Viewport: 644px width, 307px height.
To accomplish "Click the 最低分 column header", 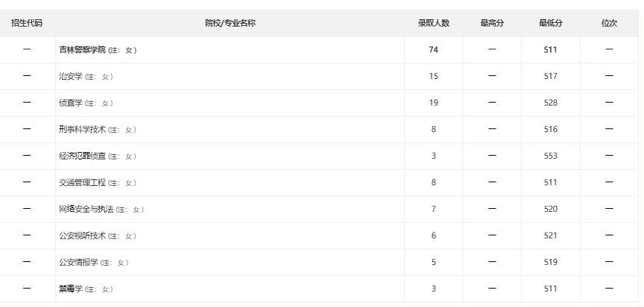I will (550, 24).
